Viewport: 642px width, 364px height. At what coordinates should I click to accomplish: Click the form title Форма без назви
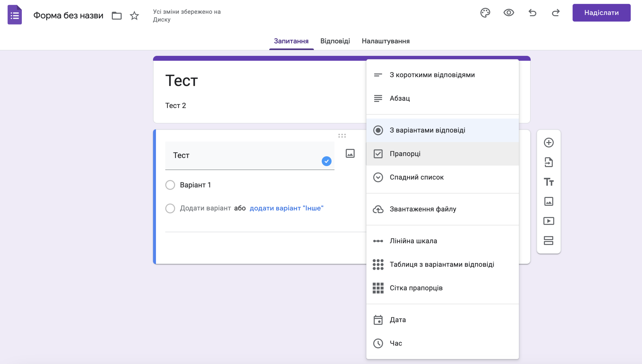pos(68,16)
